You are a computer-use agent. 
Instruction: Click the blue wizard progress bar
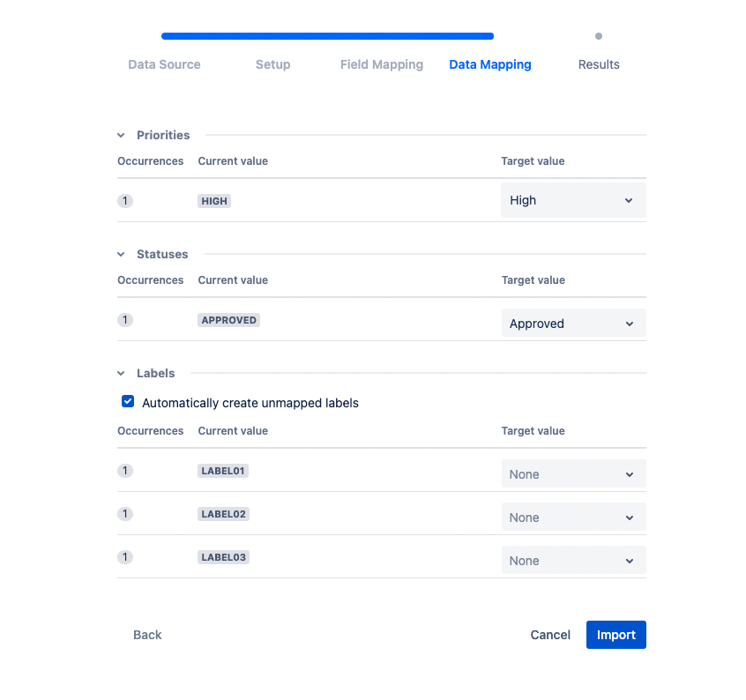(327, 36)
